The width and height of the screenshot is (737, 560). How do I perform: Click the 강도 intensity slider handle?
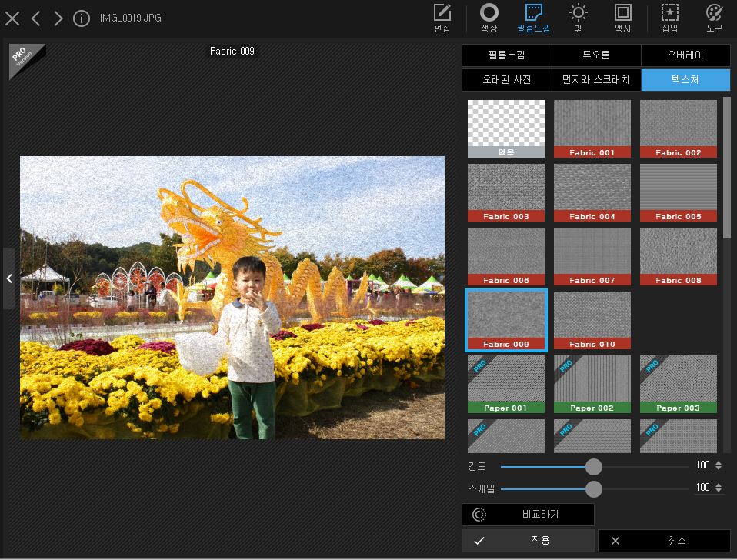pos(594,466)
